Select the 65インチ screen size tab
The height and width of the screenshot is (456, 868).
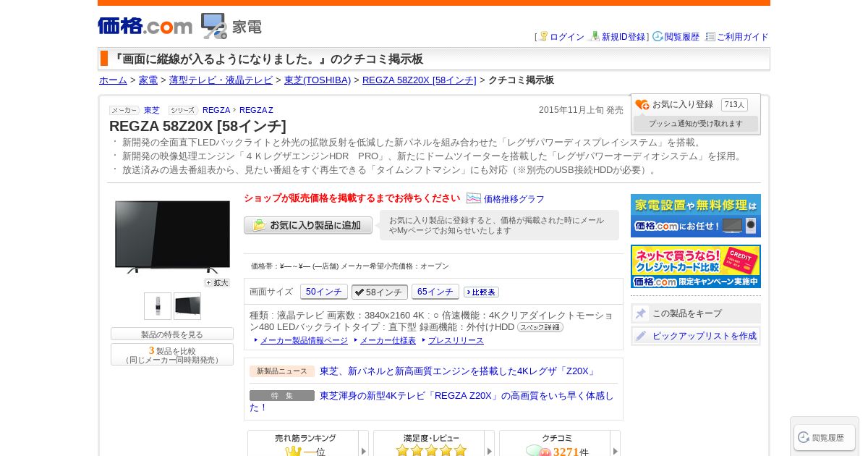[x=435, y=292]
